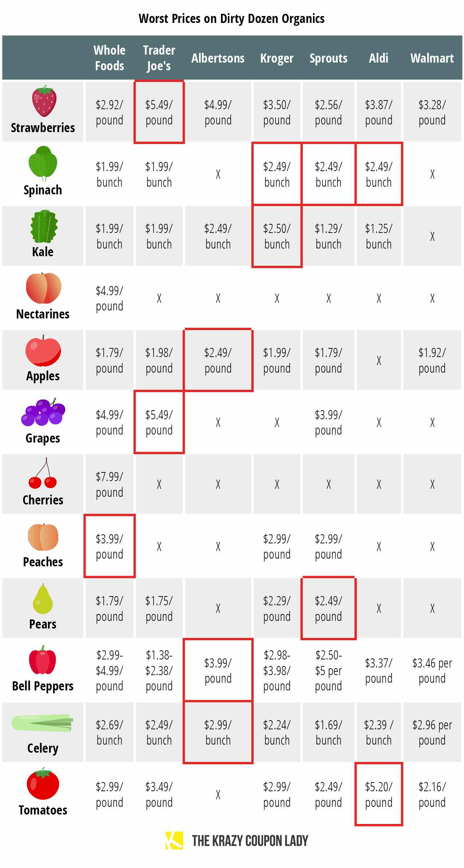Select Trader Joe's strawberries $5.49 cell
Image resolution: width=464 pixels, height=868 pixels.
point(159,112)
